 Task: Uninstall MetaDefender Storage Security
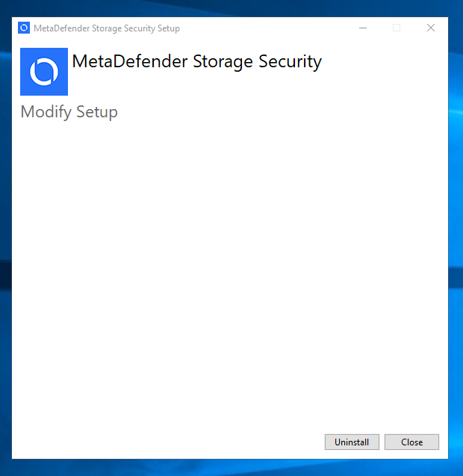[x=352, y=442]
